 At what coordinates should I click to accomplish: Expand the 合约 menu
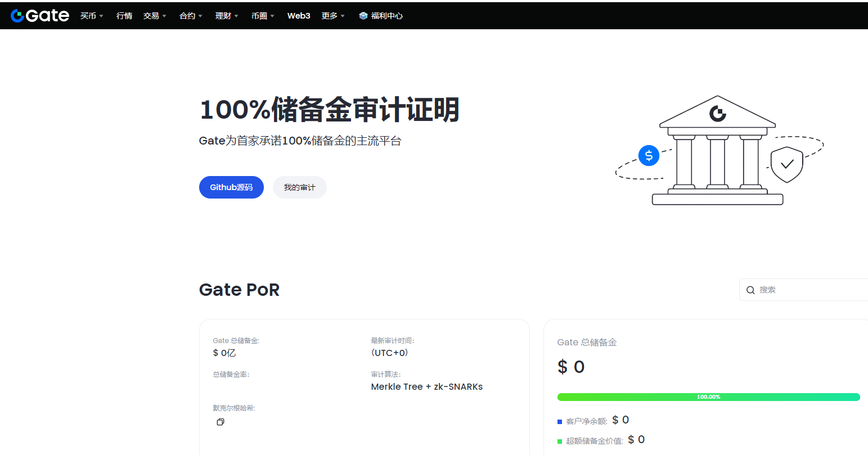click(191, 16)
